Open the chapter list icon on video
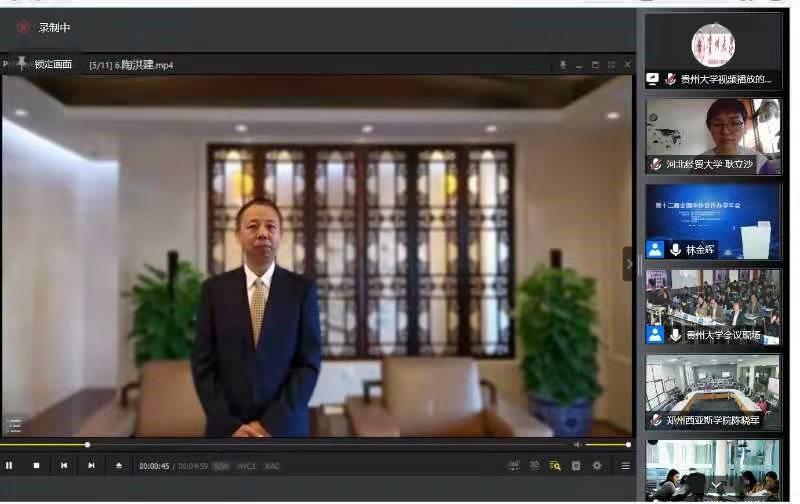The height and width of the screenshot is (504, 800). pyautogui.click(x=14, y=425)
